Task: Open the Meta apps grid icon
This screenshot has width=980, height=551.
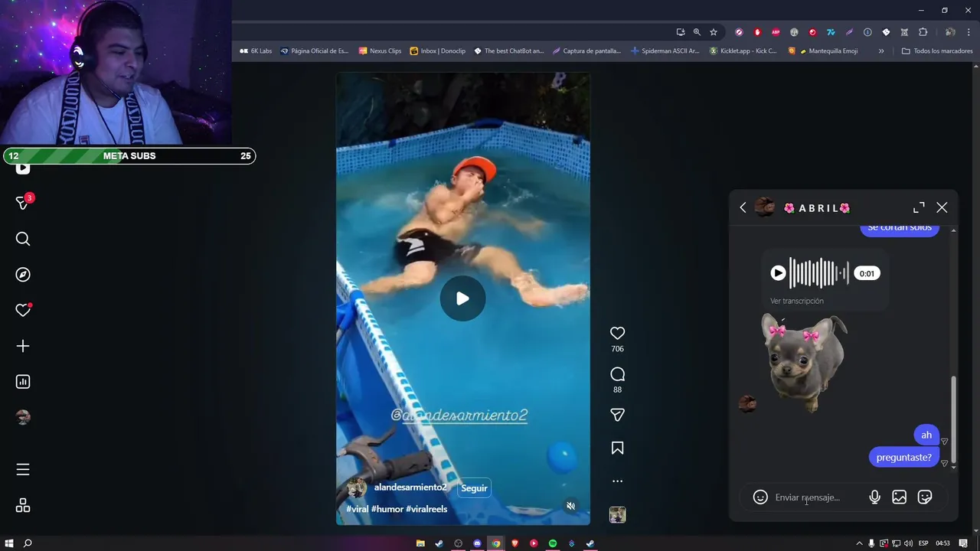Action: coord(23,505)
